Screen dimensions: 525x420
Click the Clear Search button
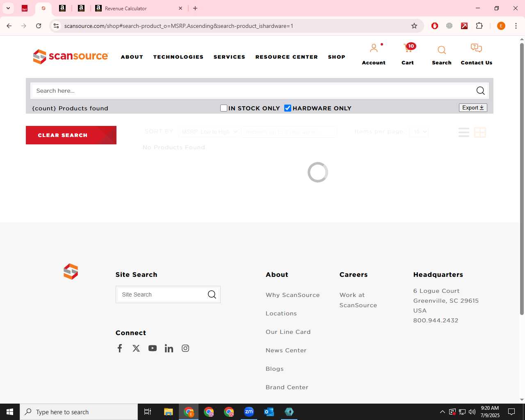71,135
